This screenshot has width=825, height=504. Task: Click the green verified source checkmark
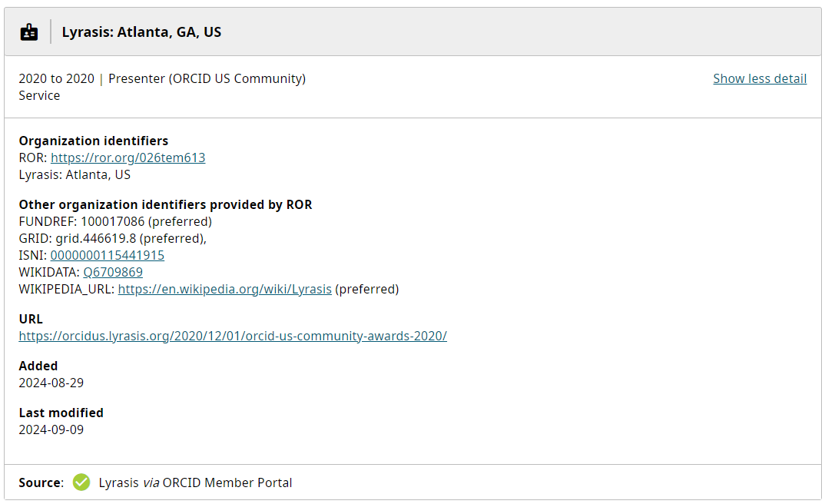pyautogui.click(x=81, y=482)
